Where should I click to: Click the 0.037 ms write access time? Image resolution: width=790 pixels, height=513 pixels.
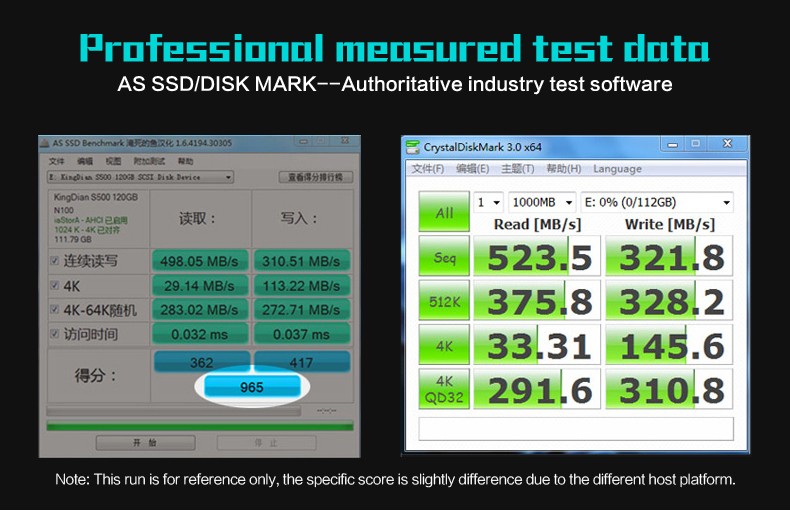click(301, 334)
